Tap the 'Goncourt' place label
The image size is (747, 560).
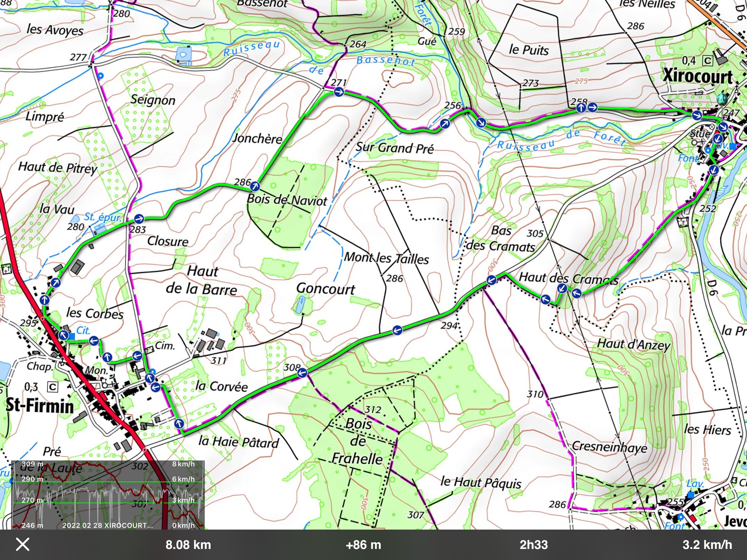point(326,289)
